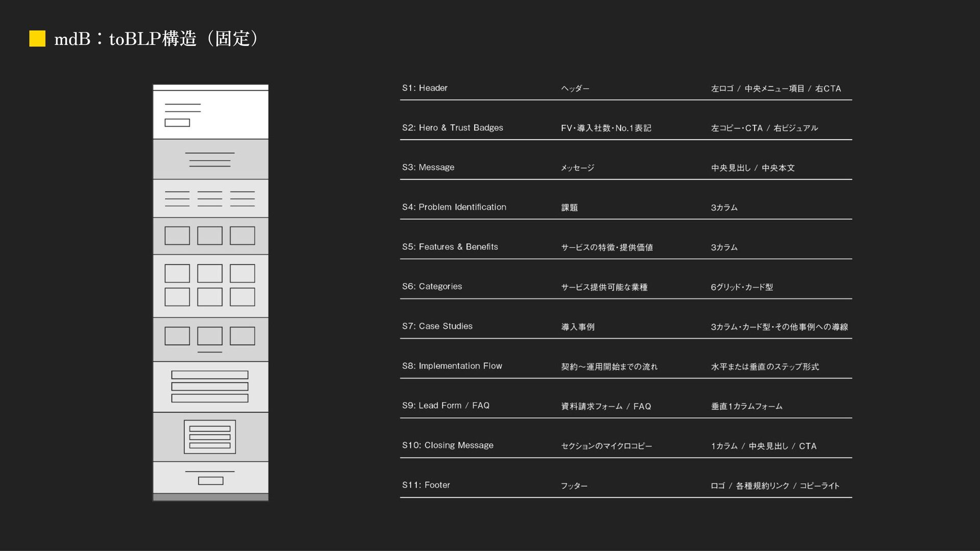Click the yellow square title marker
This screenshot has width=980, height=551.
tap(37, 38)
